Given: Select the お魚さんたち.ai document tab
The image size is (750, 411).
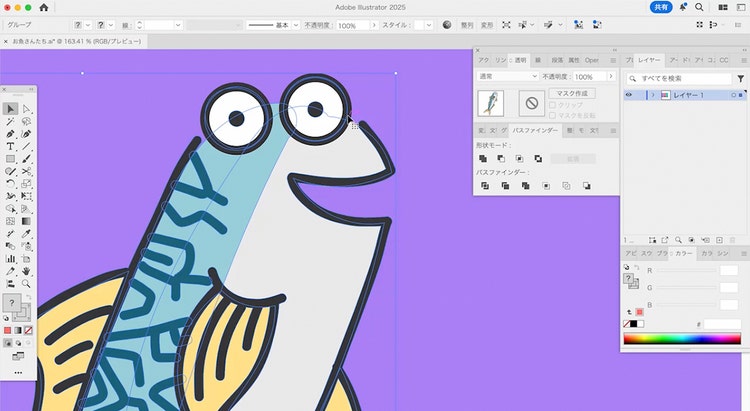Looking at the screenshot, I should (76, 42).
